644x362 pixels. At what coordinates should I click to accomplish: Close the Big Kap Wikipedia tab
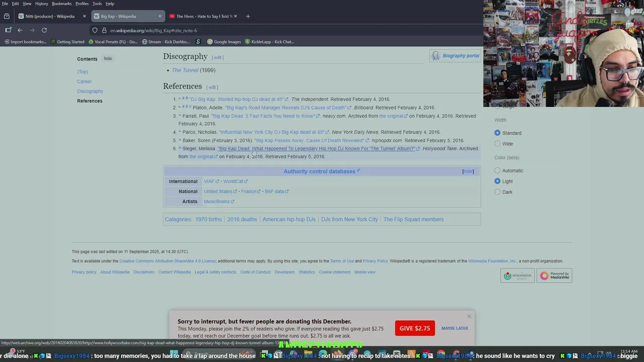point(160,16)
